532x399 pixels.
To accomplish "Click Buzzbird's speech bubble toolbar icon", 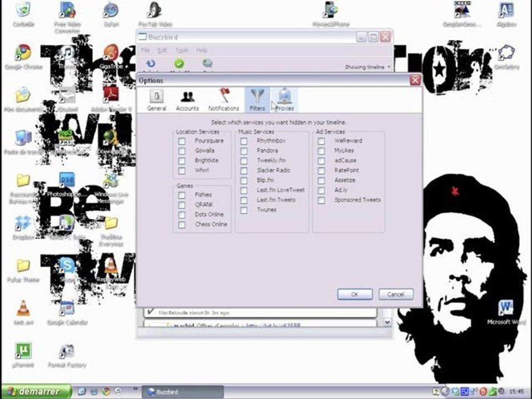I will [x=208, y=63].
